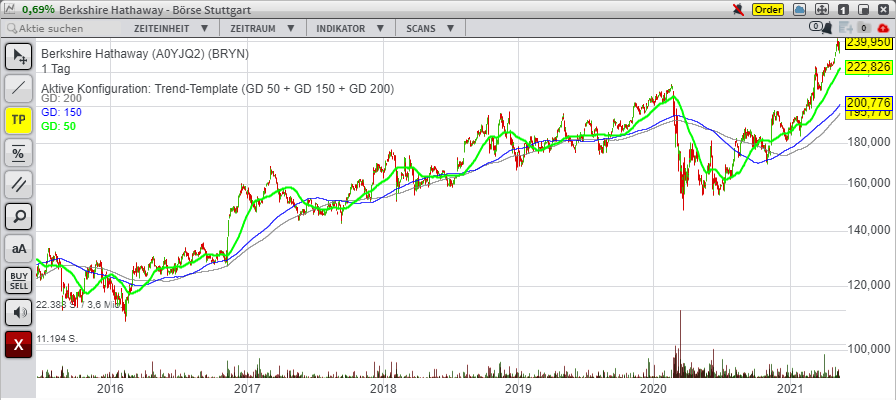Click the gray 0 counter badge
This screenshot has height=400, width=896.
pyautogui.click(x=864, y=27)
